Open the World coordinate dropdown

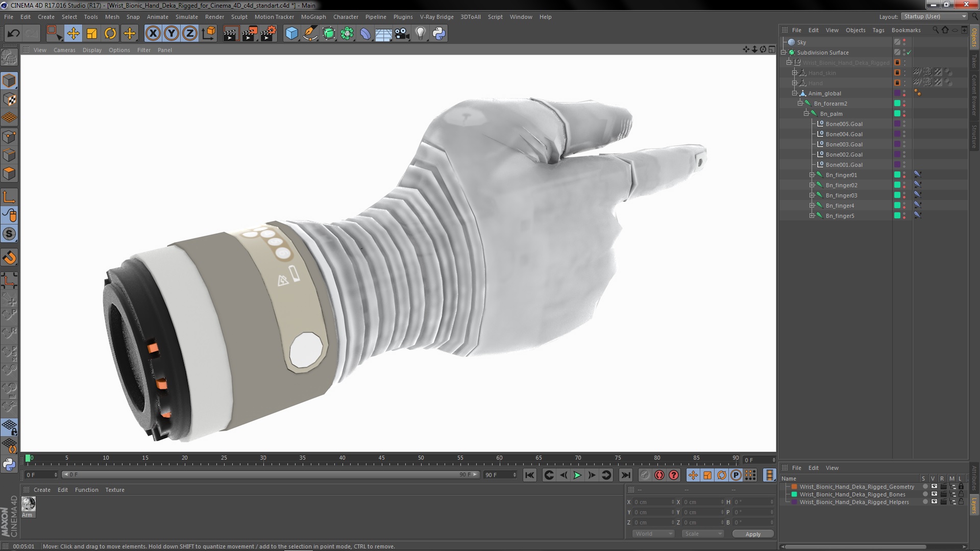(653, 534)
